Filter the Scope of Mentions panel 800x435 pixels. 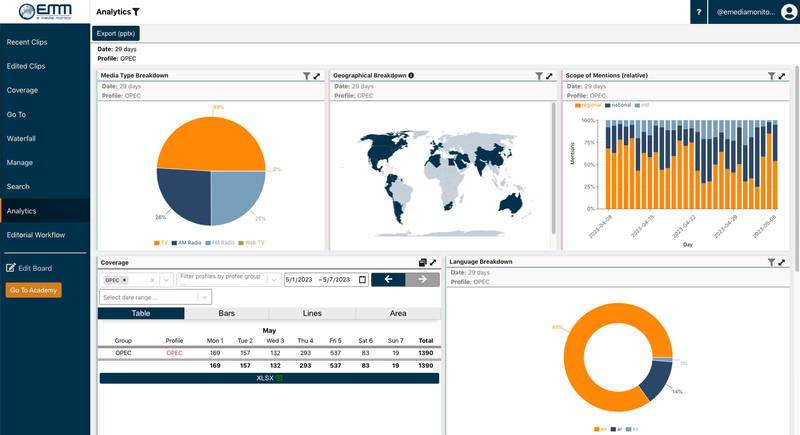point(771,76)
